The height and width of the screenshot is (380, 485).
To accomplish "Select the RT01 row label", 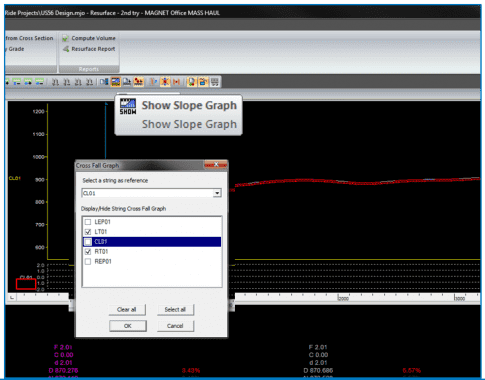I will tap(101, 252).
